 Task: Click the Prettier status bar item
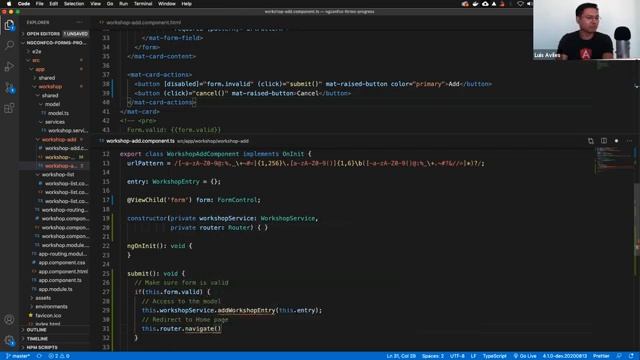click(x=601, y=356)
